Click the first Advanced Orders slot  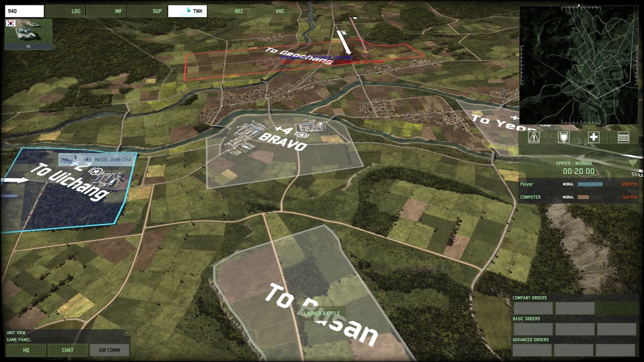click(x=533, y=350)
